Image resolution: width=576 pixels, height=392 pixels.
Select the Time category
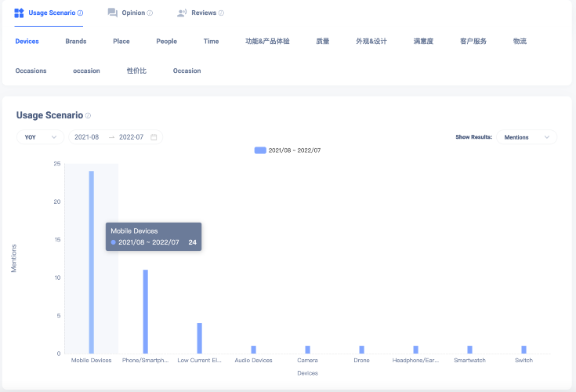tap(212, 41)
